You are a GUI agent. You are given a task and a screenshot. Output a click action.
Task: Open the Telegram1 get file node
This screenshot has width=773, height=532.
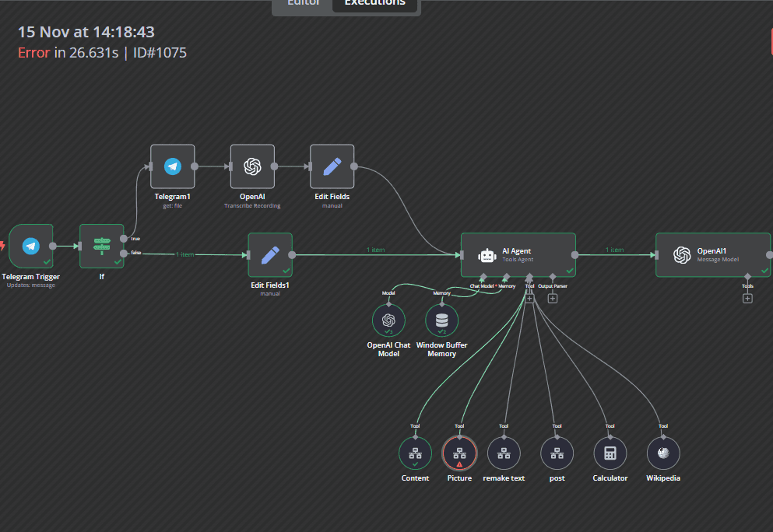[173, 166]
